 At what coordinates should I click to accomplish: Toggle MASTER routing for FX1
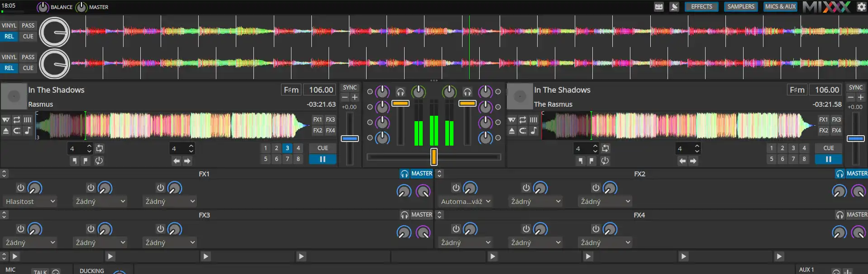[x=422, y=174]
